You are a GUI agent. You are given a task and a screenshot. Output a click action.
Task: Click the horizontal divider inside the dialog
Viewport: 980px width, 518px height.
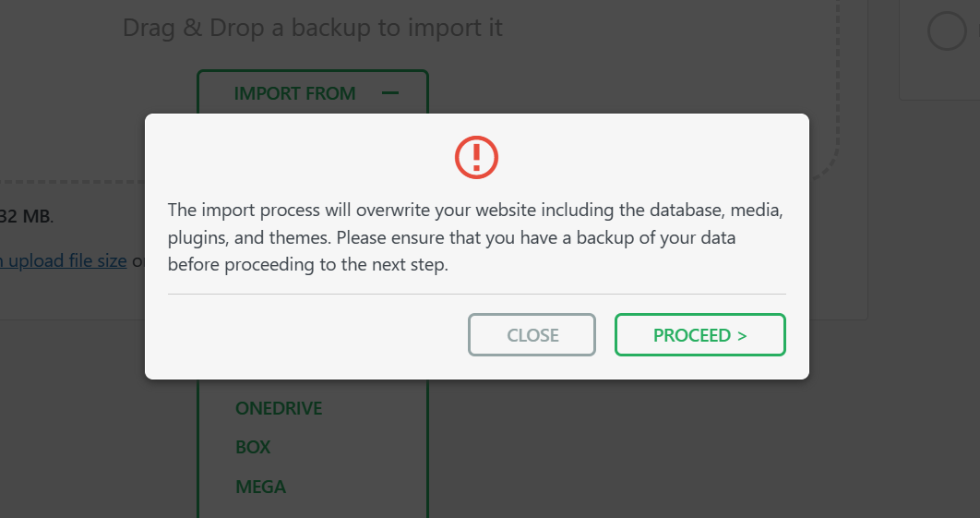click(476, 294)
